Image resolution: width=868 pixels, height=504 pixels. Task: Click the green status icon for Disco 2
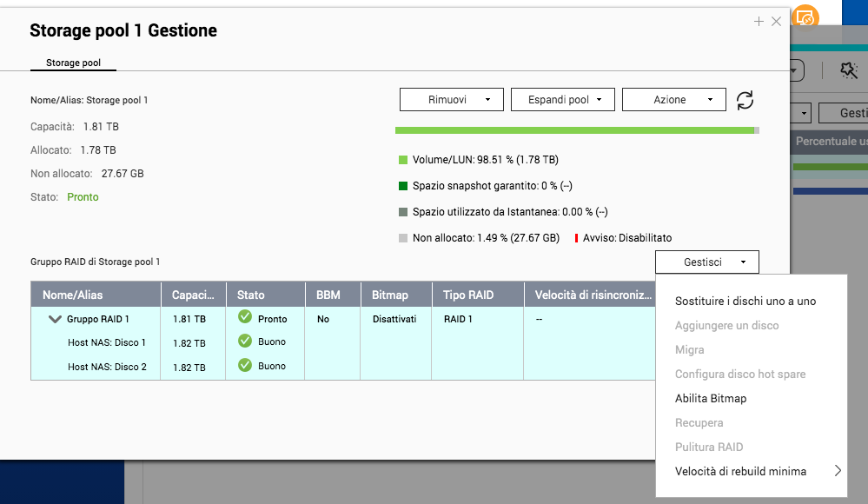pos(244,366)
